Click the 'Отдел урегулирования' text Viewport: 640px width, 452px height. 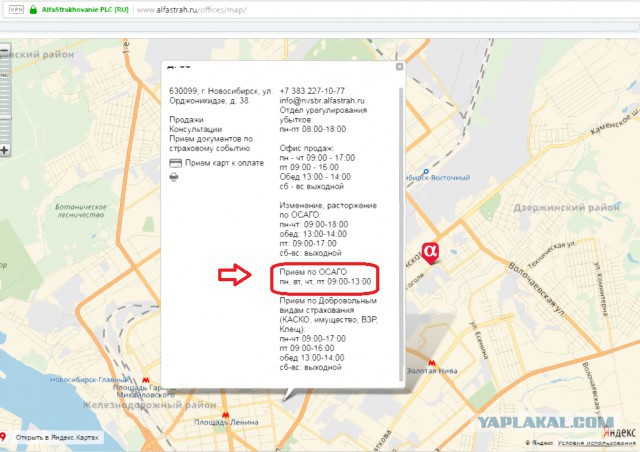click(x=323, y=110)
